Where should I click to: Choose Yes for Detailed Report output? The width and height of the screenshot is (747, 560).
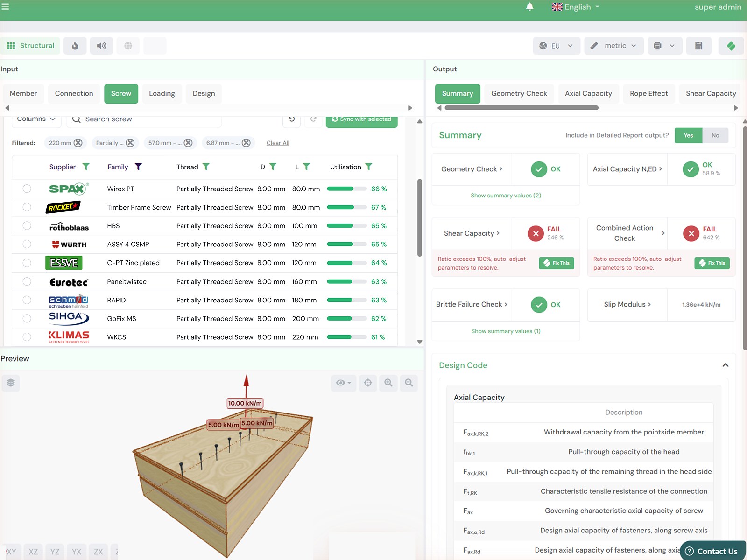click(x=688, y=135)
